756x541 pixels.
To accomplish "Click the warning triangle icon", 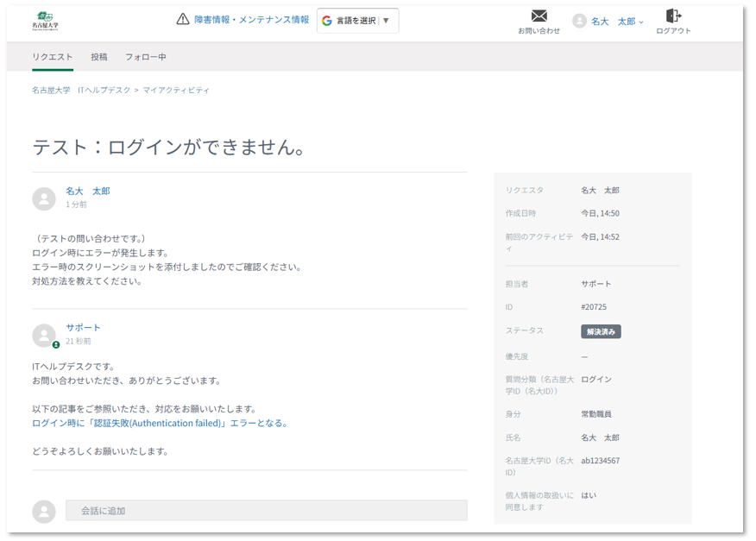I will click(x=182, y=20).
